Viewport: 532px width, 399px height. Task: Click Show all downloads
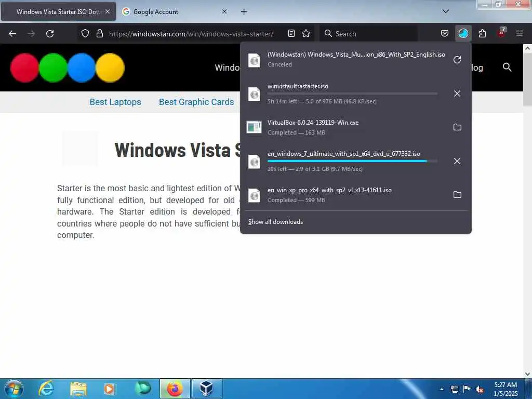pyautogui.click(x=275, y=221)
